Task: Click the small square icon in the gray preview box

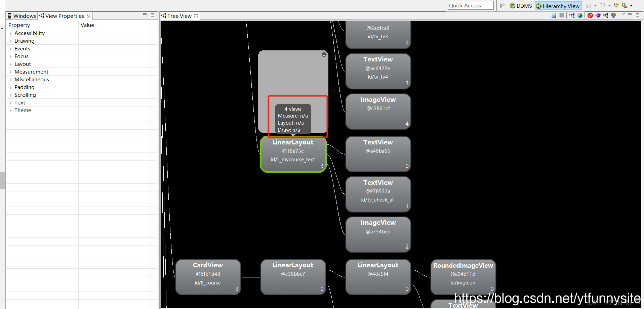Action: [x=324, y=54]
